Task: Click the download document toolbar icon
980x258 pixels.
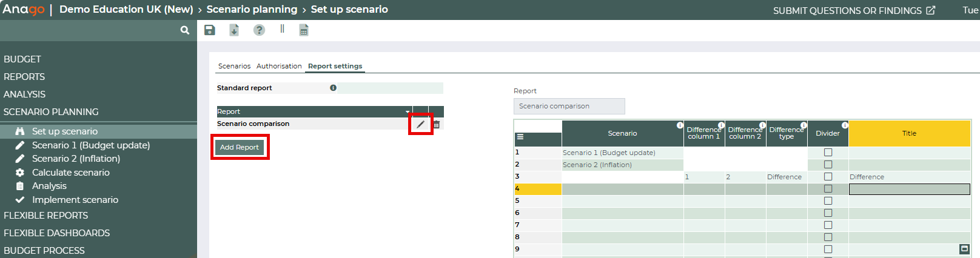Action: (234, 30)
